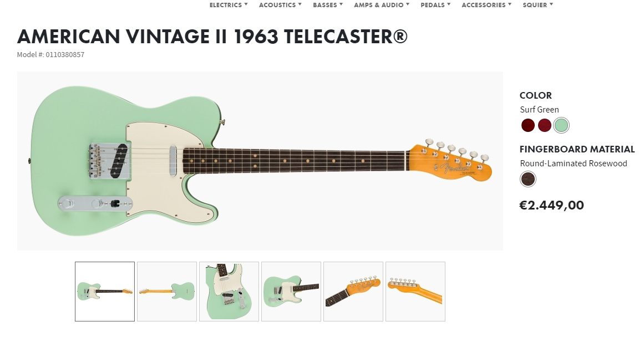Screen dimensions: 644x342
Task: Expand the Accessories menu
Action: click(486, 5)
